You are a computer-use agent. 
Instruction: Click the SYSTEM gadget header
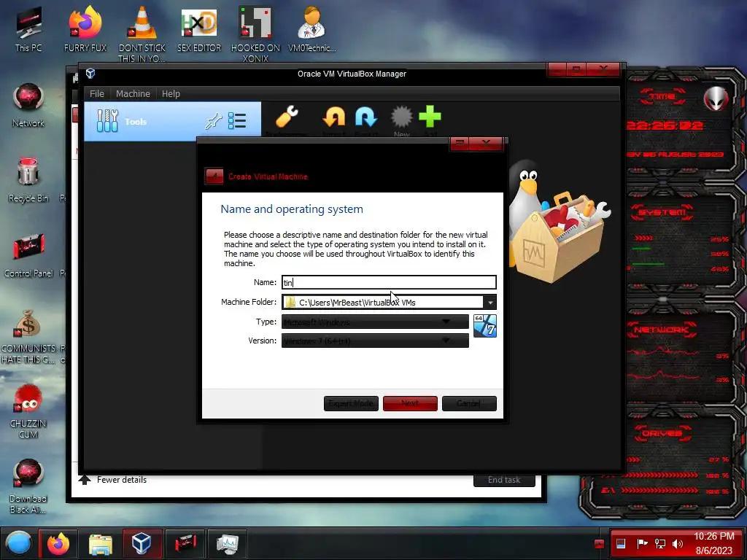[x=662, y=212]
